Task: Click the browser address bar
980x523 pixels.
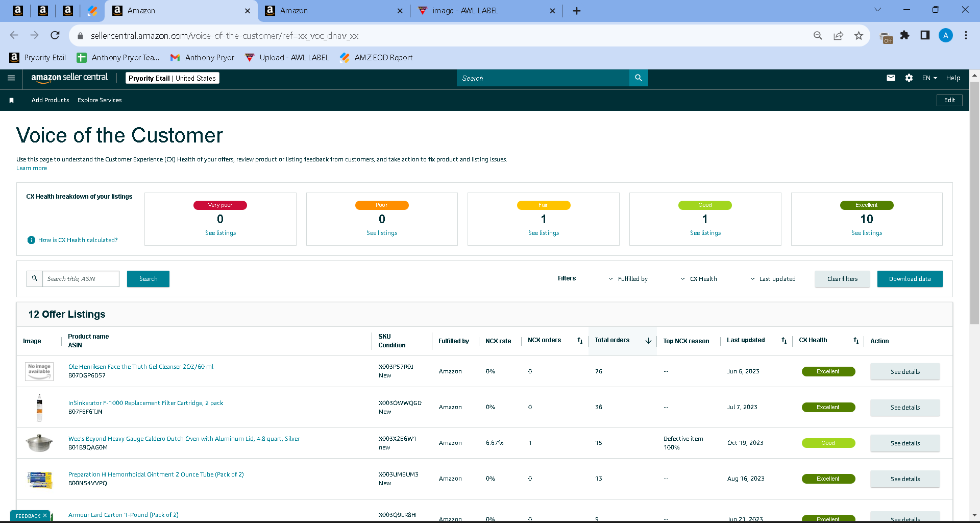Action: [449, 36]
